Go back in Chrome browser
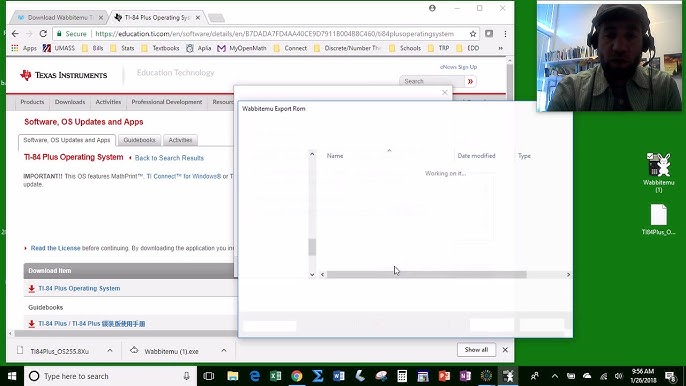The height and width of the screenshot is (386, 686). coord(15,34)
